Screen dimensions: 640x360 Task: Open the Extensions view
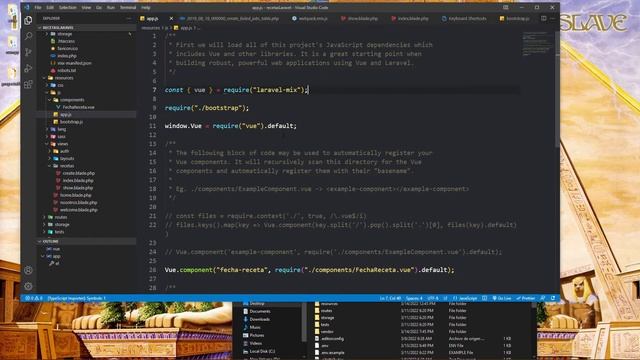click(x=28, y=84)
